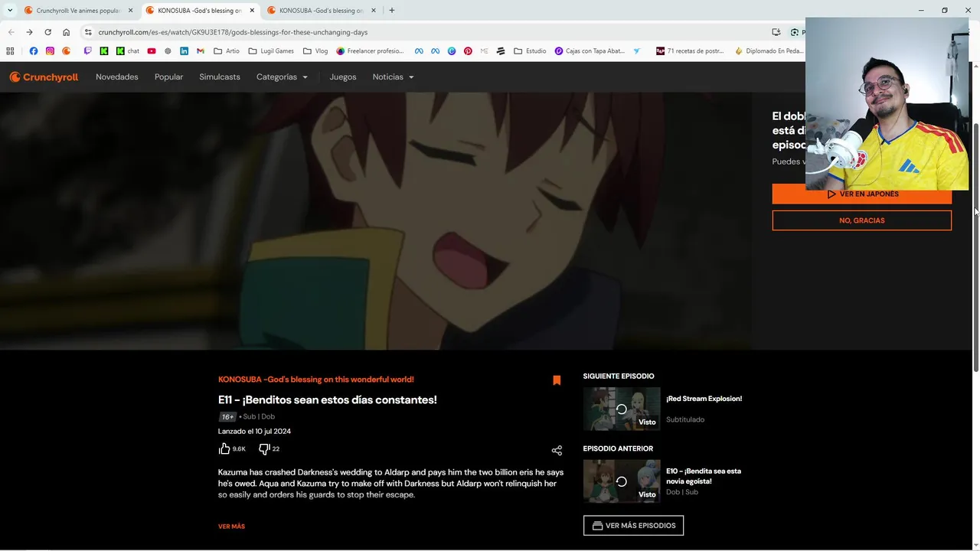Click the address bar URL field
Screen dimensions: 980x551
coord(429,32)
